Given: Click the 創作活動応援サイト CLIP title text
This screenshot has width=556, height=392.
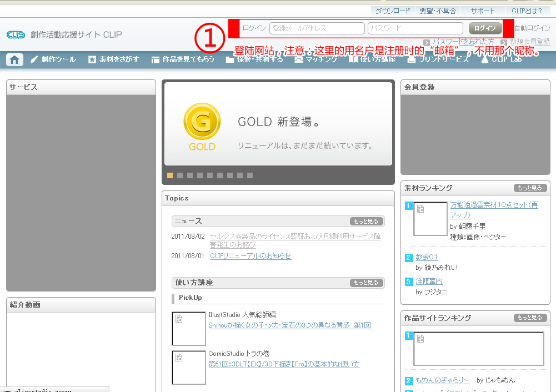Looking at the screenshot, I should pyautogui.click(x=76, y=35).
